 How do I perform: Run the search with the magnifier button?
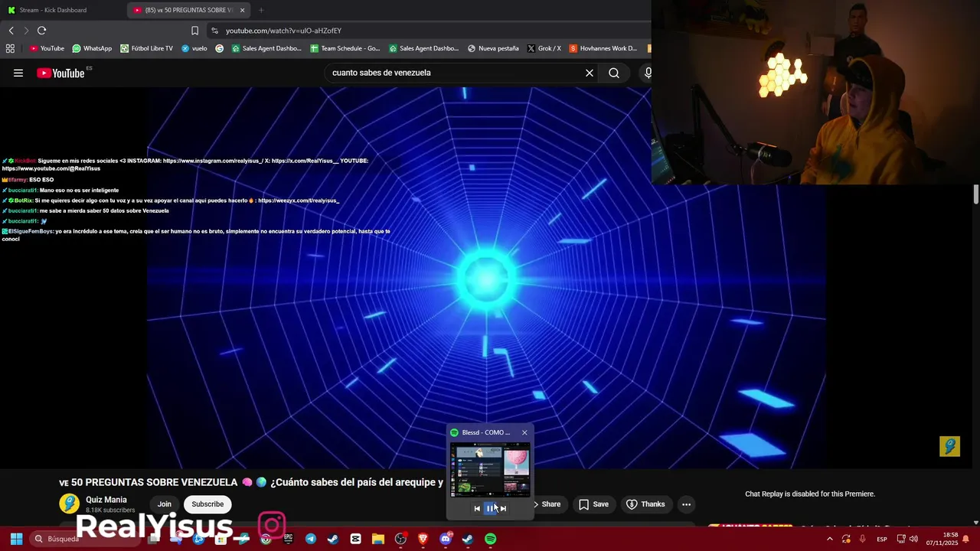614,73
